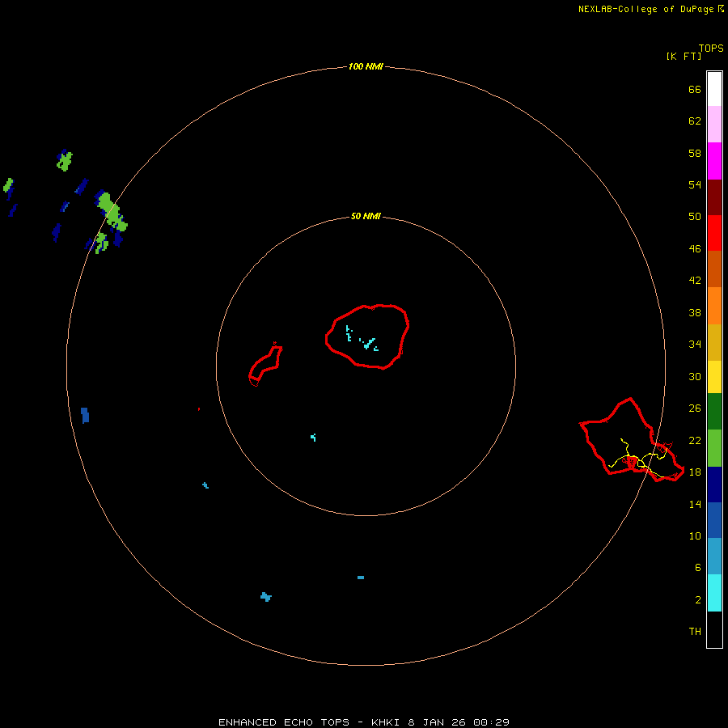This screenshot has width=728, height=728.
Task: Click the legend value 34
Action: coord(695,344)
